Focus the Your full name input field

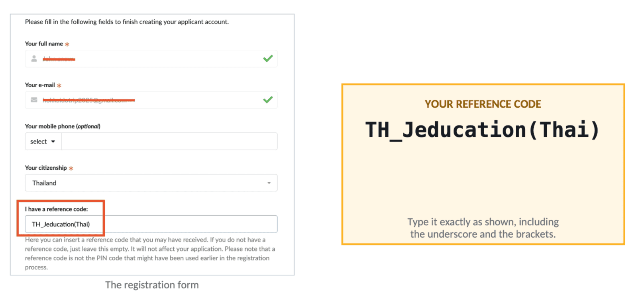tap(151, 59)
